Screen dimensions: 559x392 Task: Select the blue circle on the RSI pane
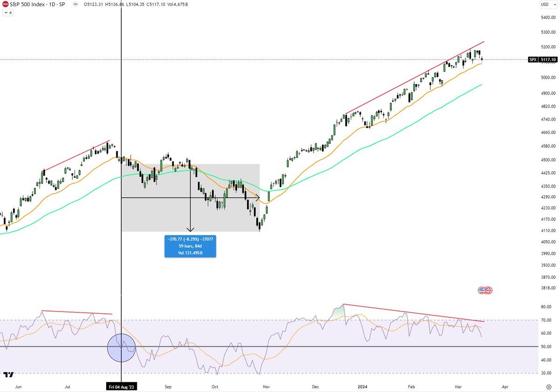point(121,348)
